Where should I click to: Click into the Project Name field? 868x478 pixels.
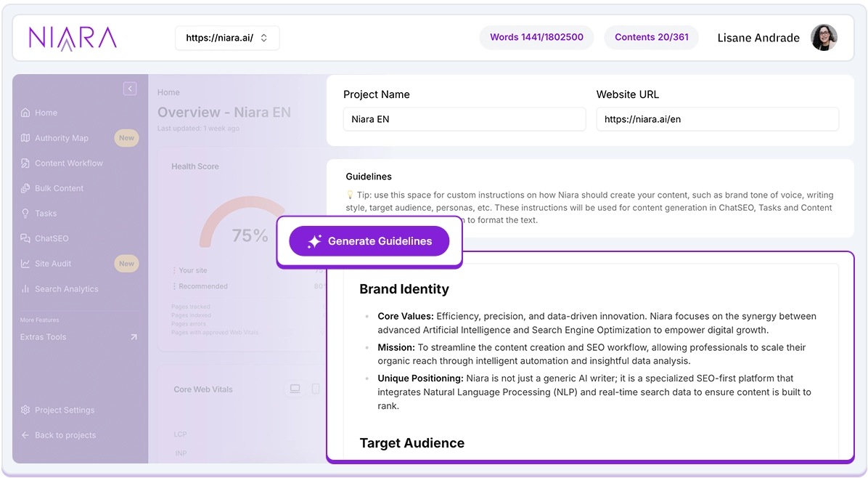tap(464, 119)
